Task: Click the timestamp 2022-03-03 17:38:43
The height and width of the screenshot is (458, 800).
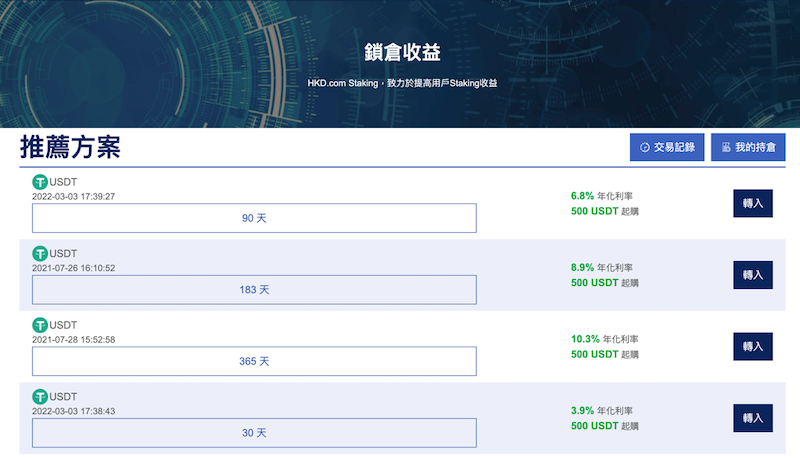Action: [73, 411]
